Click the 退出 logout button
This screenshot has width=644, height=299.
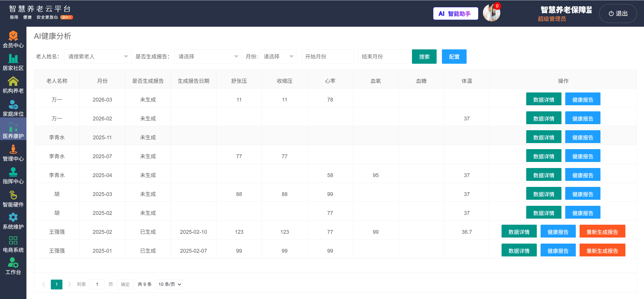point(618,14)
